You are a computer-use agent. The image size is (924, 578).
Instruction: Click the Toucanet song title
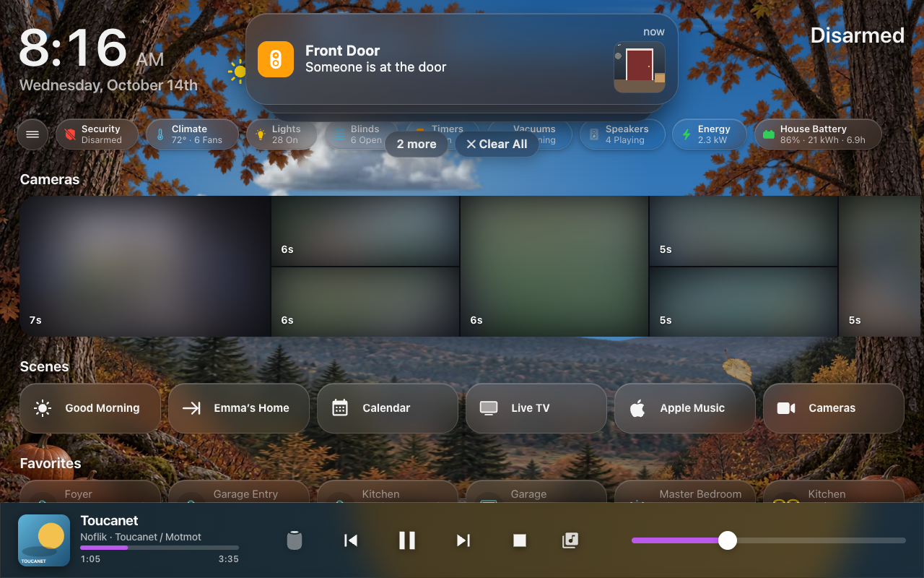(x=110, y=521)
